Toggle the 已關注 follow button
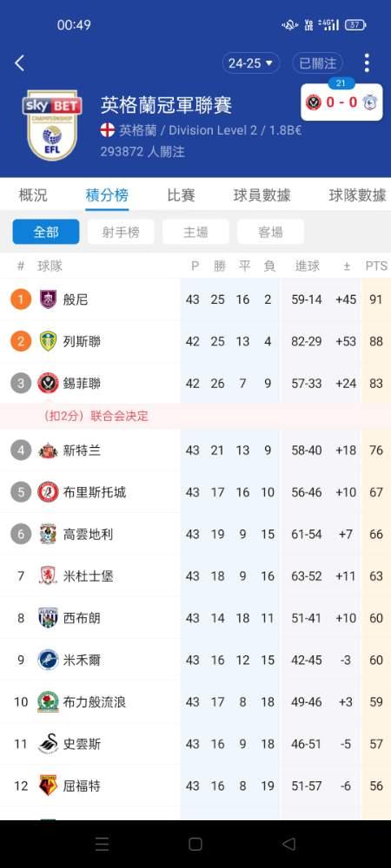The width and height of the screenshot is (391, 868). pos(318,63)
